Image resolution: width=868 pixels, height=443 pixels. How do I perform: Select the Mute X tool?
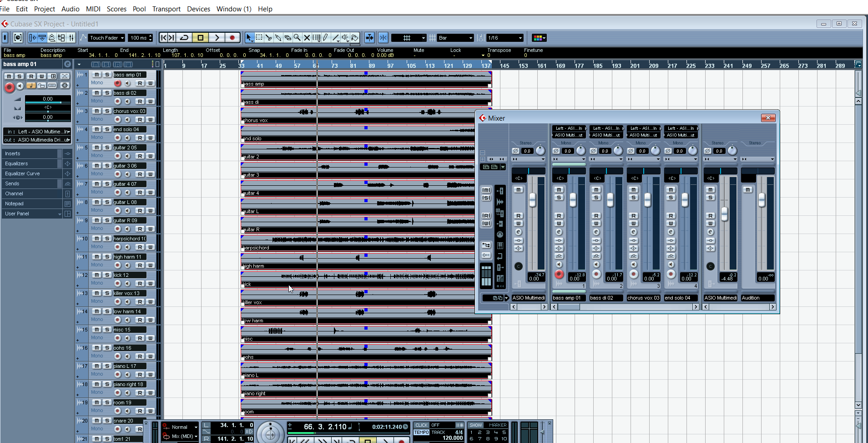[307, 38]
